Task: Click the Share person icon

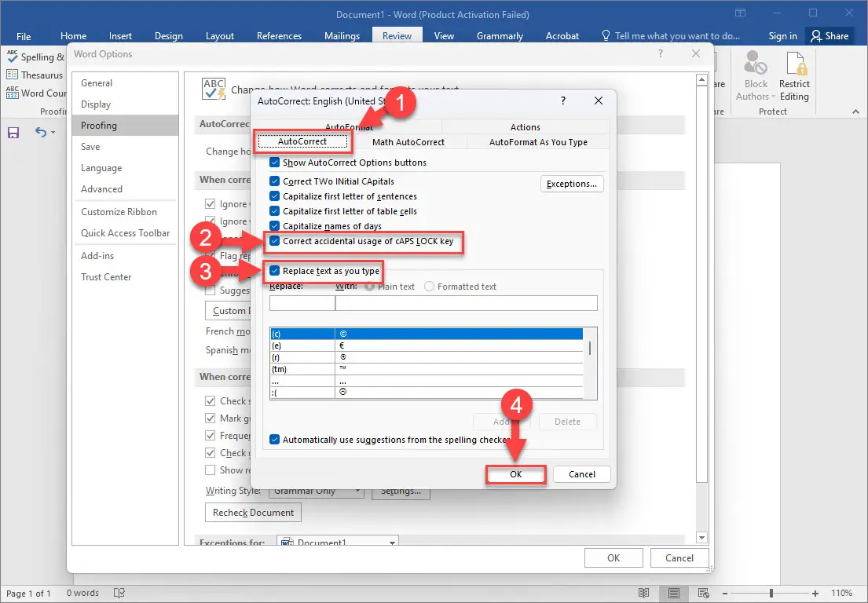Action: 815,36
